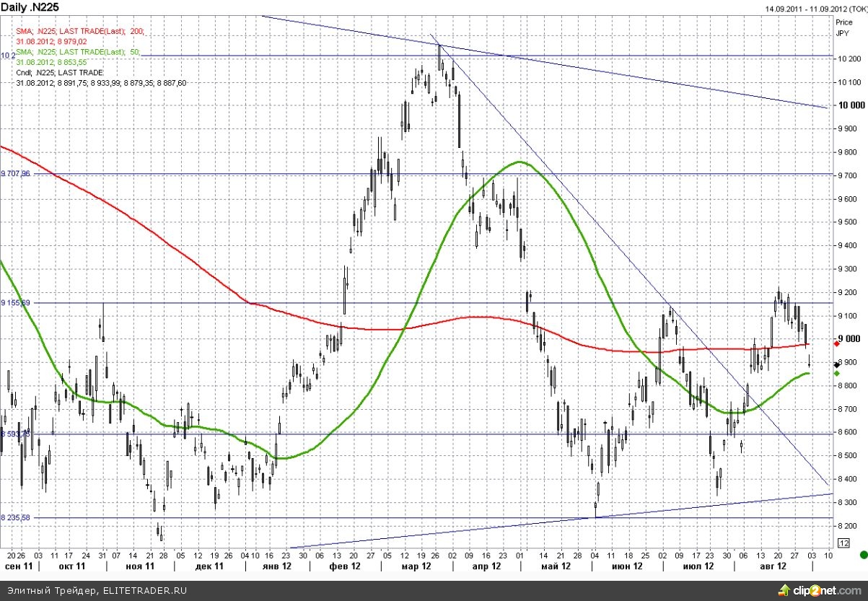
Task: Click the green SMA 50 diamond marker
Action: pyautogui.click(x=836, y=374)
